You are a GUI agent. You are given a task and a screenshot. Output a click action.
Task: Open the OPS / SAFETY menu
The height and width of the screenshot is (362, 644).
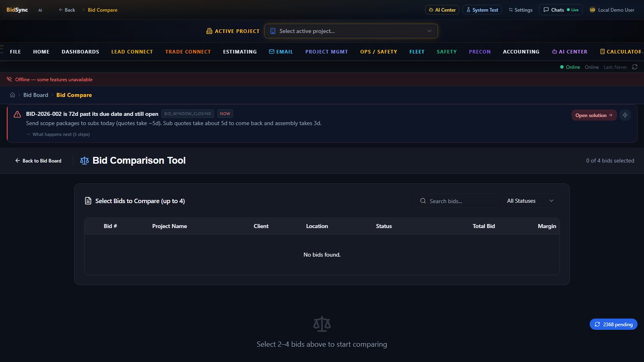379,51
